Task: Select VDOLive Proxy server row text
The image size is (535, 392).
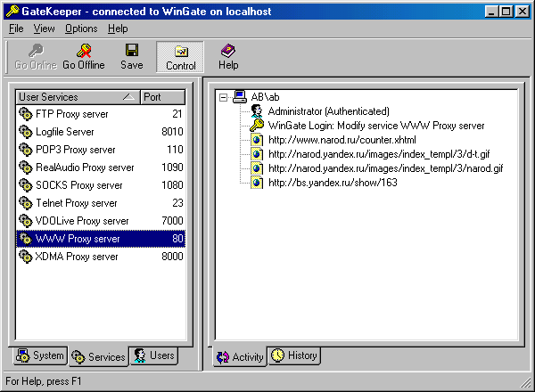Action: click(82, 221)
